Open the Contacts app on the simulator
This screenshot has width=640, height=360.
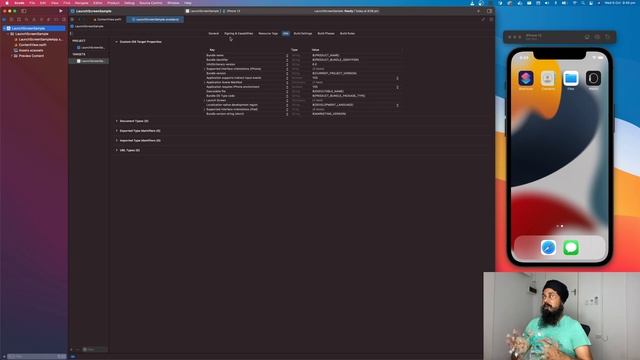[548, 78]
